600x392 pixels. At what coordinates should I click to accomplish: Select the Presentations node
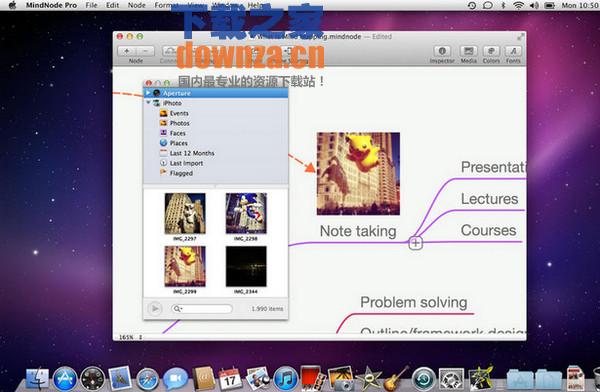[x=493, y=167]
